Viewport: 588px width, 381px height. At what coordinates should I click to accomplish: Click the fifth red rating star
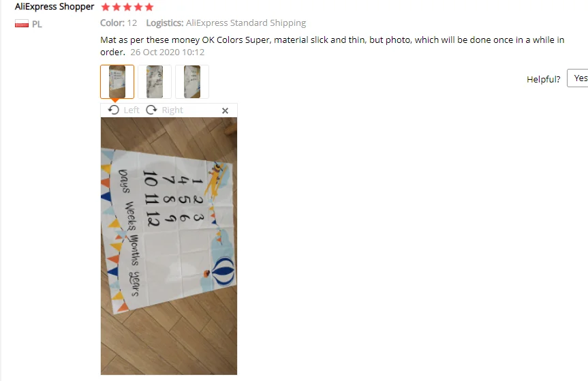(x=149, y=7)
